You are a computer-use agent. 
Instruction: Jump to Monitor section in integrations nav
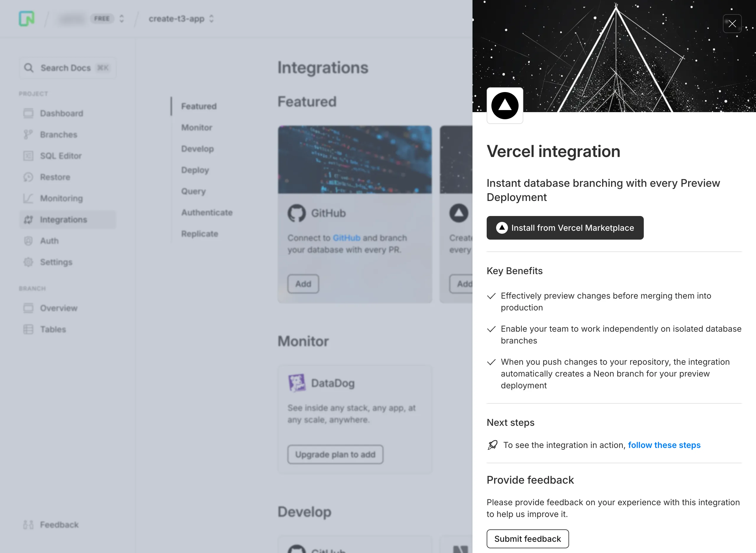point(197,127)
